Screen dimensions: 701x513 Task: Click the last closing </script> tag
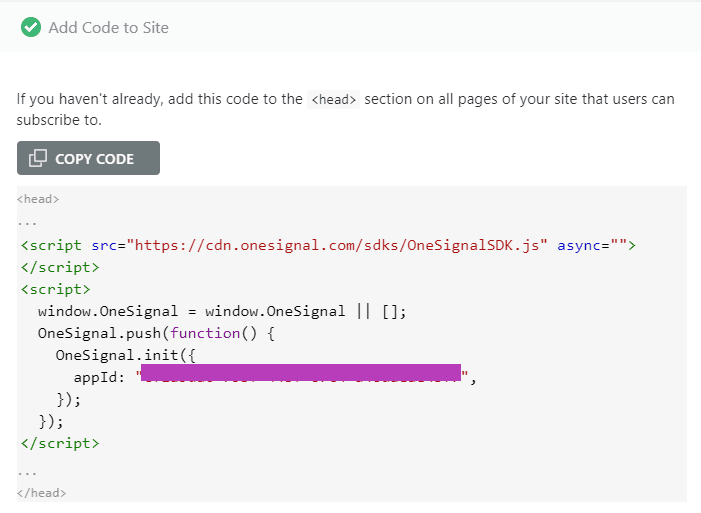pos(60,443)
